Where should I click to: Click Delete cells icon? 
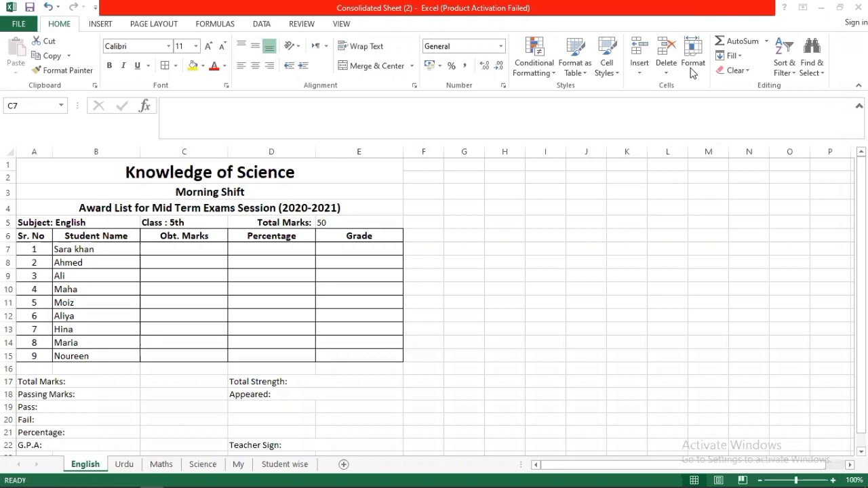point(667,46)
